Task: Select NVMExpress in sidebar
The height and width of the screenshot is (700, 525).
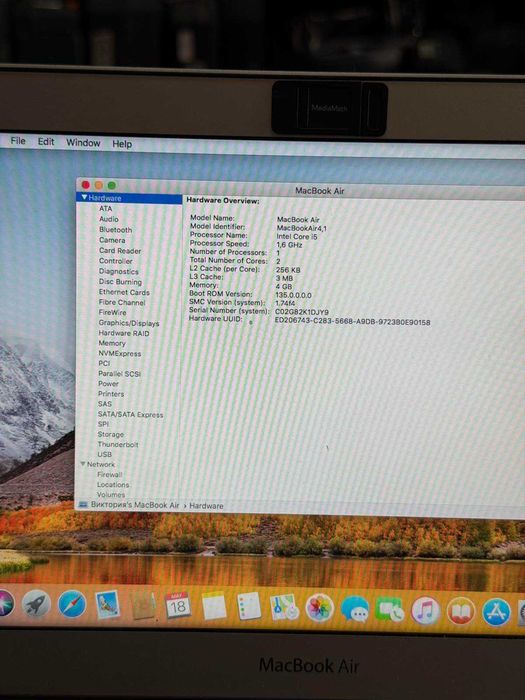Action: [x=120, y=353]
